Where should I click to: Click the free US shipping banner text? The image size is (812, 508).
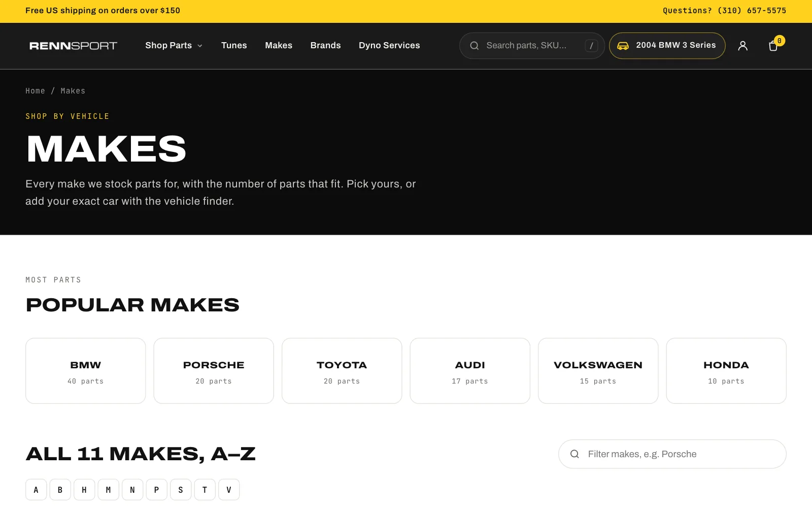click(103, 11)
